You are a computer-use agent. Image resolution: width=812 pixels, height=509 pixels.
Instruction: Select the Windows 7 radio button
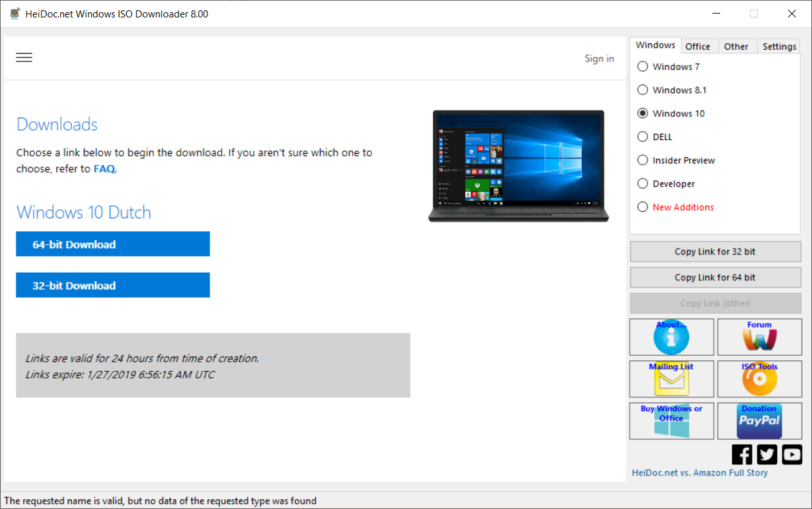coord(643,67)
